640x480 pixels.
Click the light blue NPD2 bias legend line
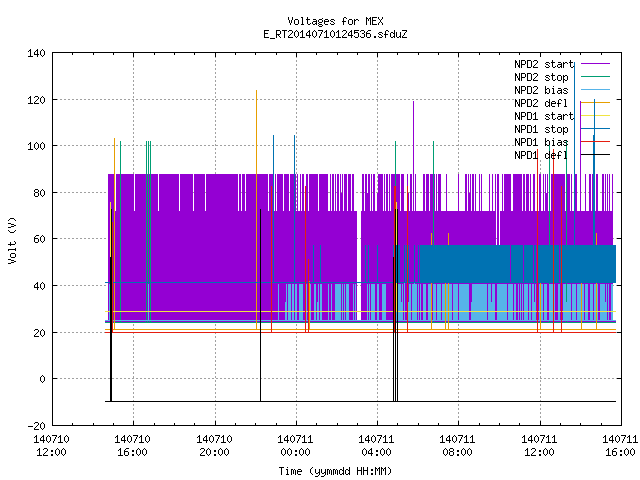595,89
